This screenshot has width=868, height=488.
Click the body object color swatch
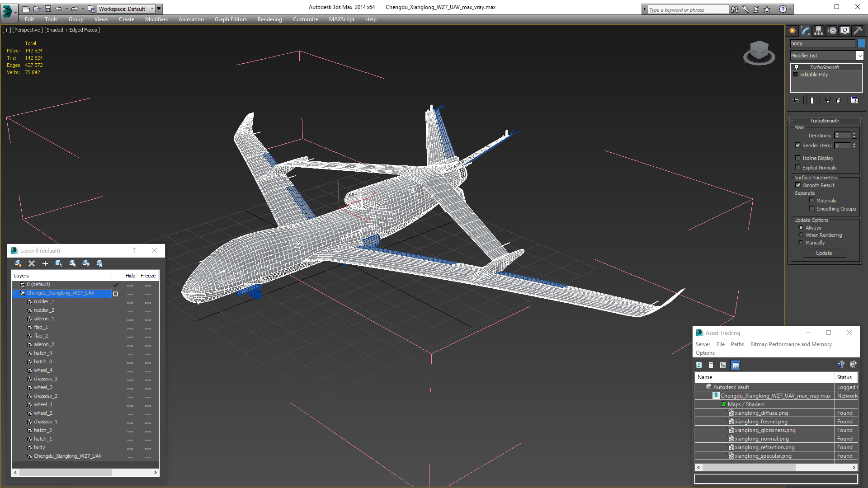pyautogui.click(x=861, y=43)
